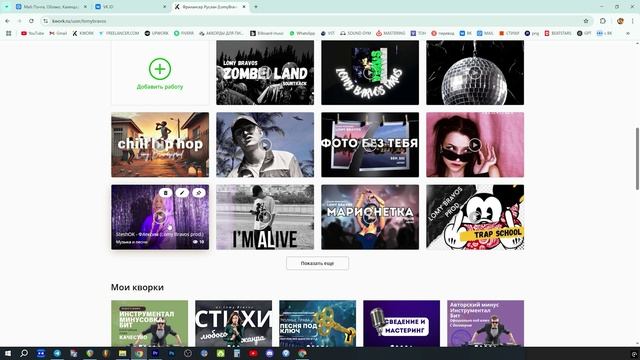This screenshot has height=360, width=640.
Task: Open the Инструментал Минусовка Бит kwork card
Action: pos(149,324)
